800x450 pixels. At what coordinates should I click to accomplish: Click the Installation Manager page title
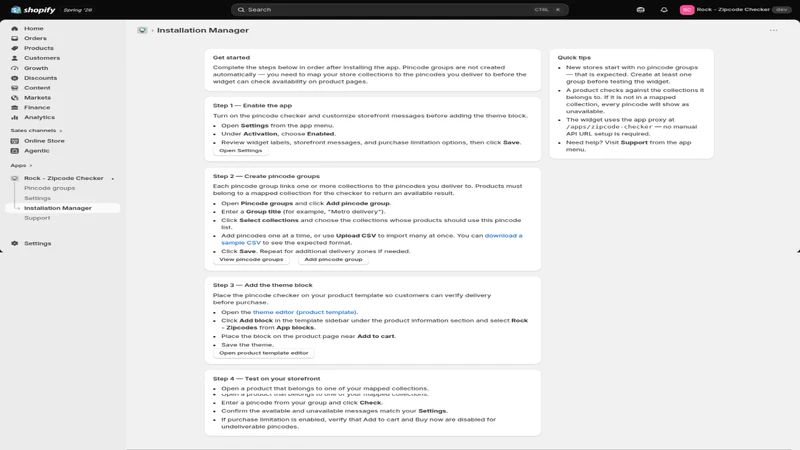(x=203, y=30)
